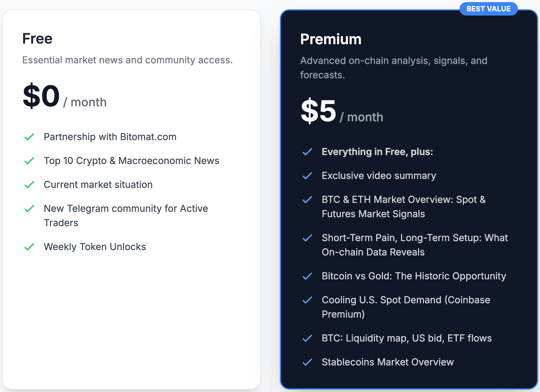Click '/ month' label in Premium plan
This screenshot has width=540, height=392.
click(361, 117)
